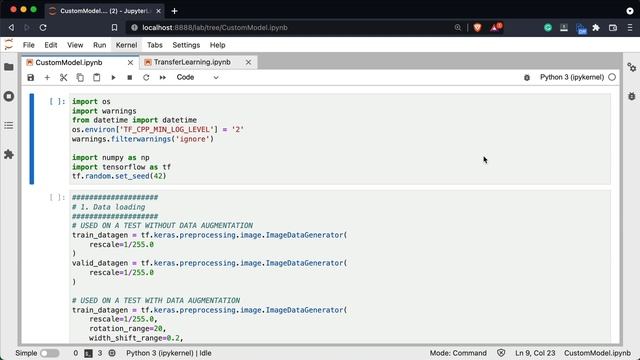Open the cell type Code dropdown

pos(197,77)
